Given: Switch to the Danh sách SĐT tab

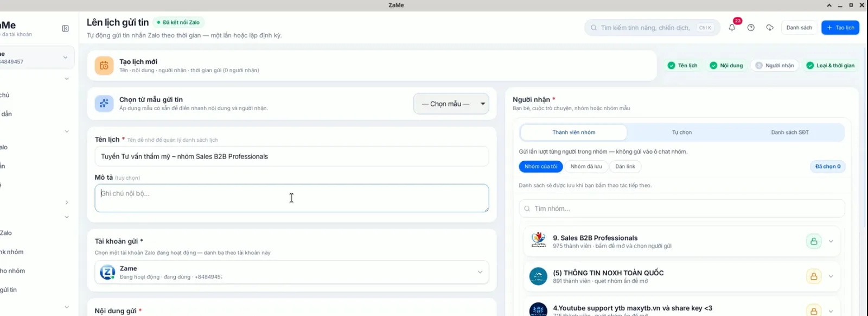Looking at the screenshot, I should (x=790, y=132).
